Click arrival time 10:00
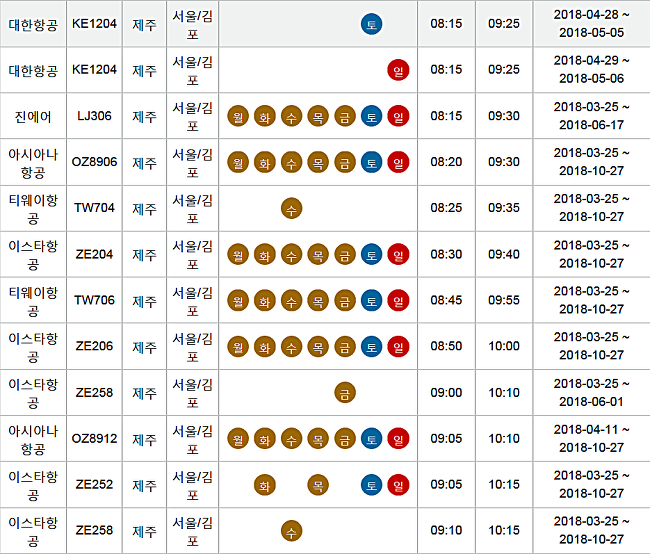The image size is (650, 554). point(504,346)
